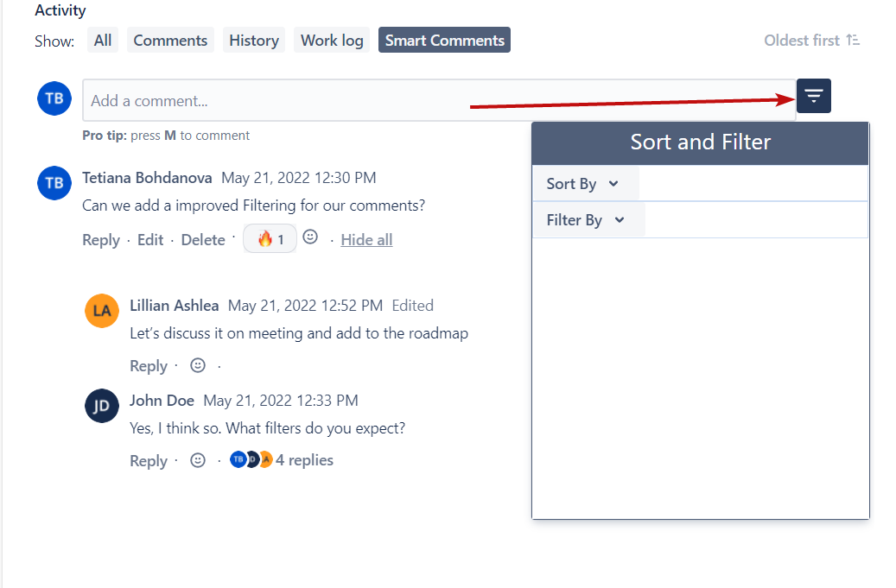Click the fire reaction counter

tap(270, 239)
